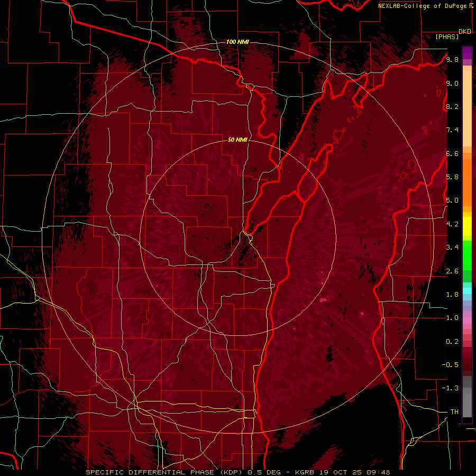
Task: Click the DKD label above the legend
Action: pos(465,32)
